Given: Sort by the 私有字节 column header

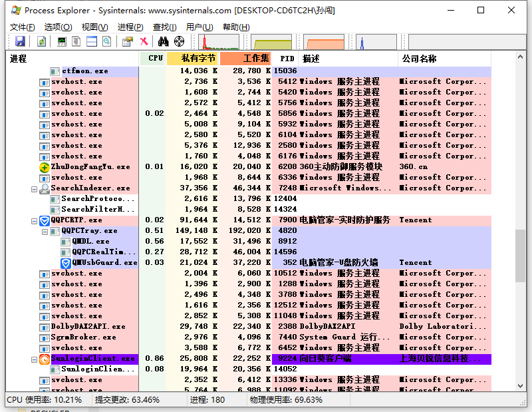Looking at the screenshot, I should pos(192,59).
